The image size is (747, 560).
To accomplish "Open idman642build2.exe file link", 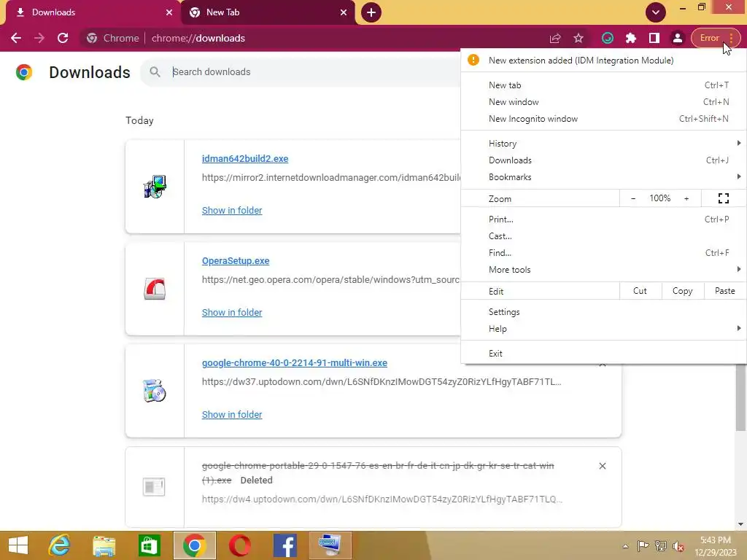I will coord(245,158).
